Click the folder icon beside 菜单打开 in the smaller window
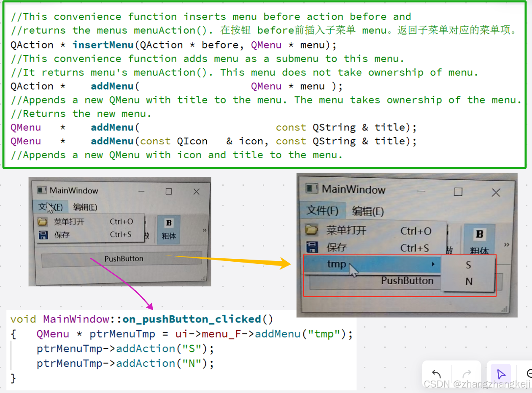 42,222
